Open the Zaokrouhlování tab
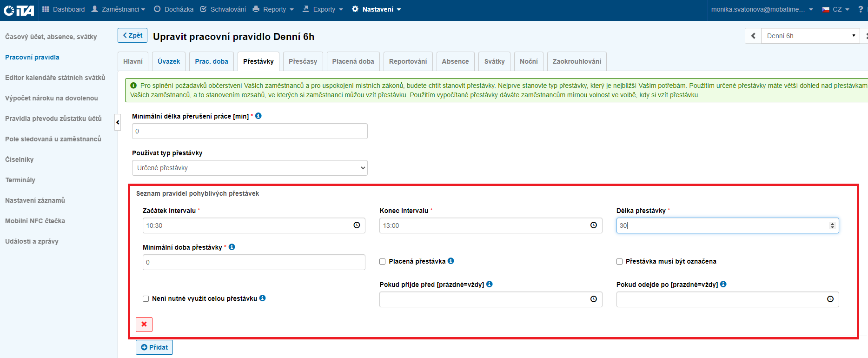Image resolution: width=868 pixels, height=358 pixels. (x=576, y=61)
